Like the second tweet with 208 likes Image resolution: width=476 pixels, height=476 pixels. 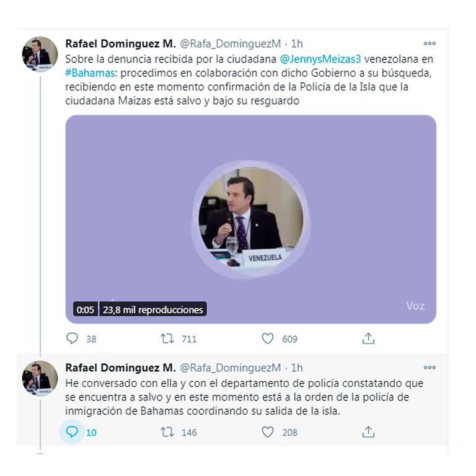(268, 432)
